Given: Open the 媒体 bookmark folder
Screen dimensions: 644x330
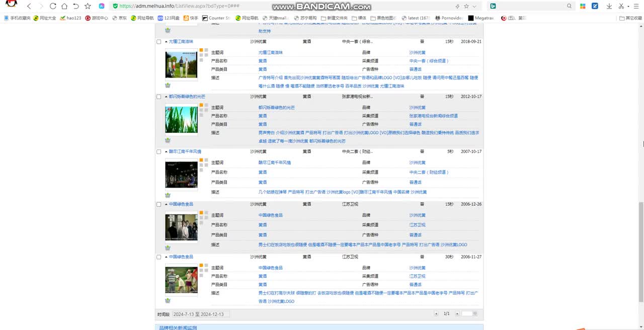Looking at the screenshot, I should (x=359, y=18).
